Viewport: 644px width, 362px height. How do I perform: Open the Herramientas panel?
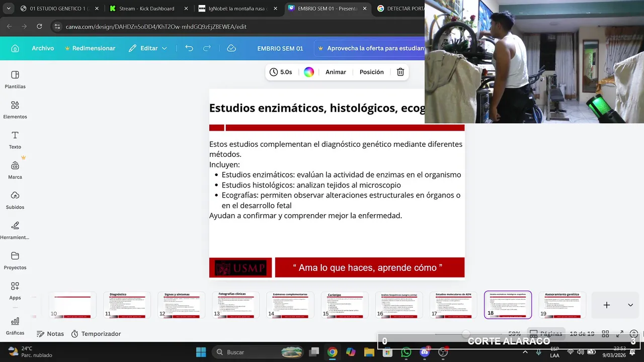[15, 230]
